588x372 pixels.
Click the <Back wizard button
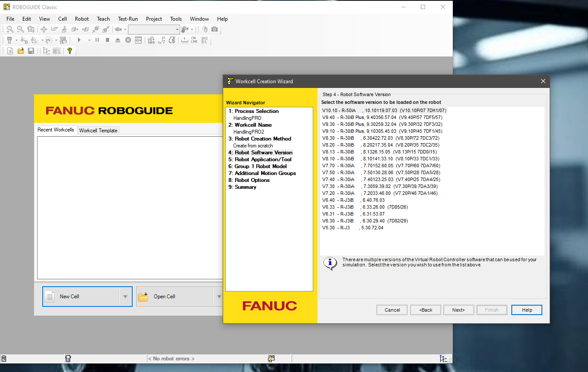click(426, 310)
